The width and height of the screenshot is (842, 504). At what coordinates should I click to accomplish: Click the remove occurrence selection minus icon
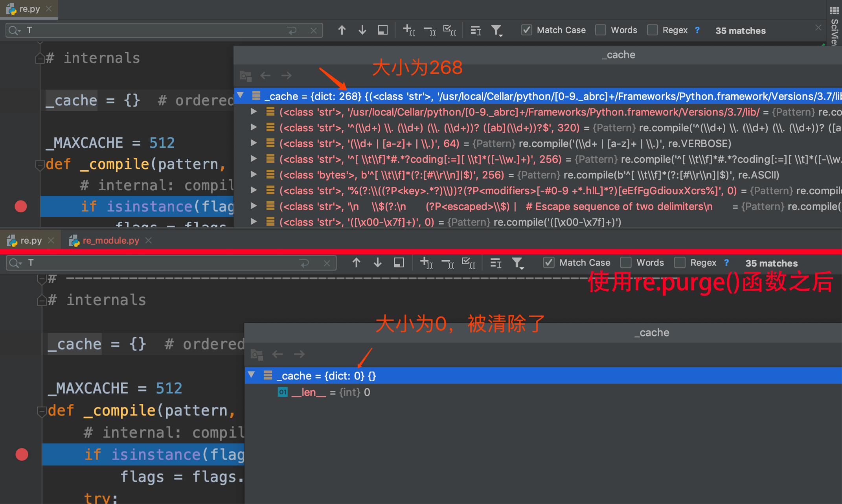pyautogui.click(x=430, y=30)
